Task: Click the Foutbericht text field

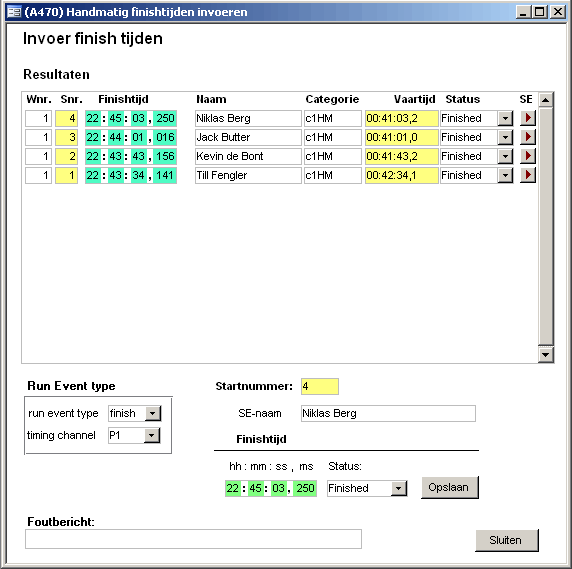Action: coord(193,539)
